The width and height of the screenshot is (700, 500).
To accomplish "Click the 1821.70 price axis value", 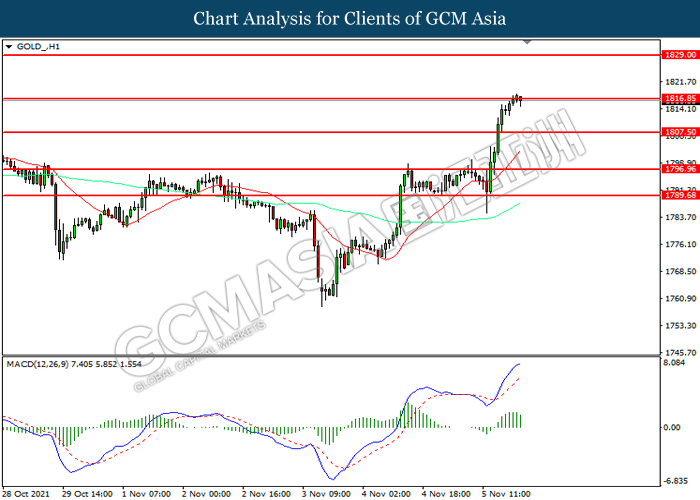I will (x=681, y=82).
